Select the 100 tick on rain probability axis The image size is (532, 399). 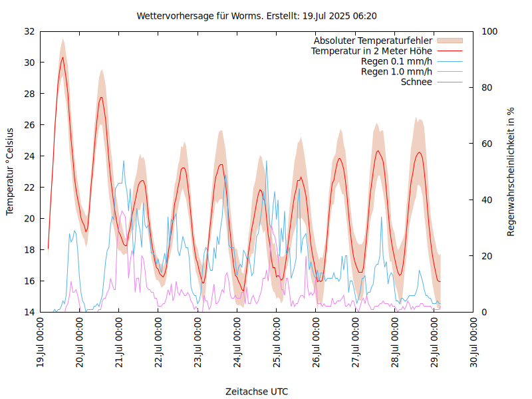pos(489,31)
